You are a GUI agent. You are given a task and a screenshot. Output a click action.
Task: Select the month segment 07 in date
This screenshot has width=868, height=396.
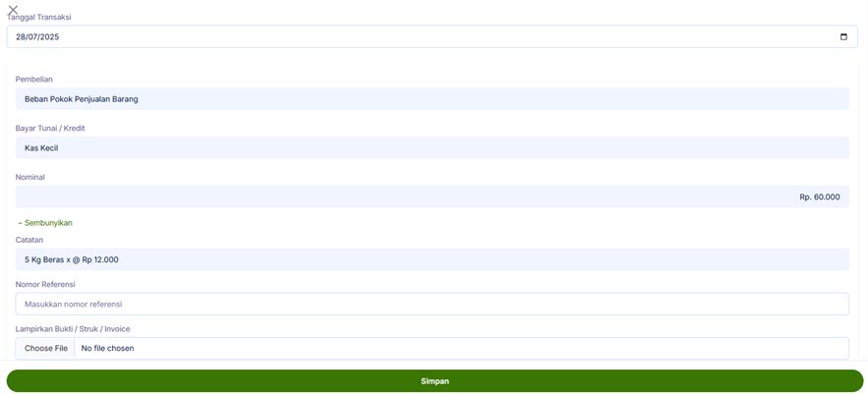point(33,37)
